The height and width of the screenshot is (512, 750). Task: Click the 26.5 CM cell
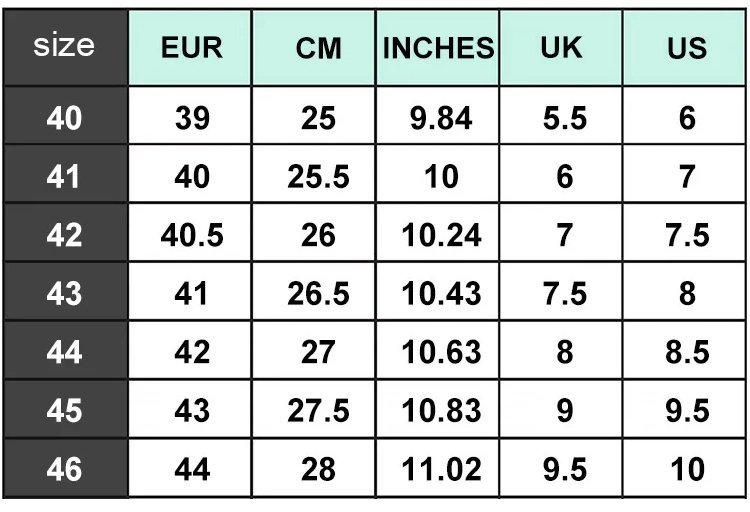click(318, 293)
